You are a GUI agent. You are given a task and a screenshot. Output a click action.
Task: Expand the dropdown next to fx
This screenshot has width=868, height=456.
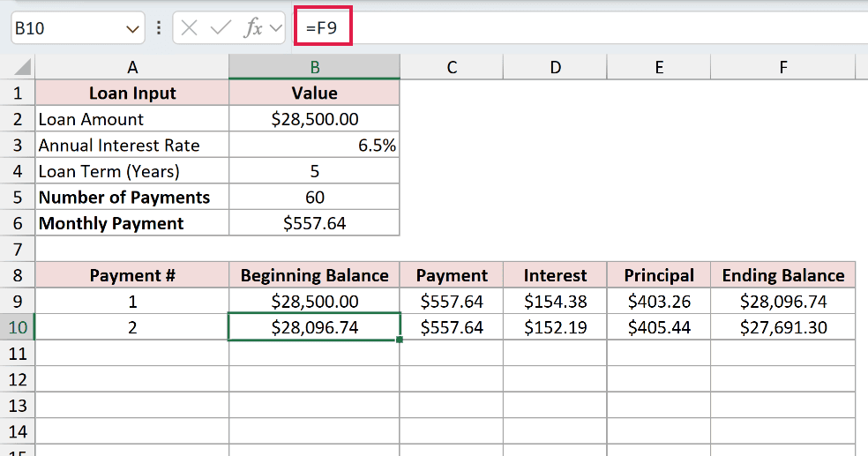(x=276, y=27)
